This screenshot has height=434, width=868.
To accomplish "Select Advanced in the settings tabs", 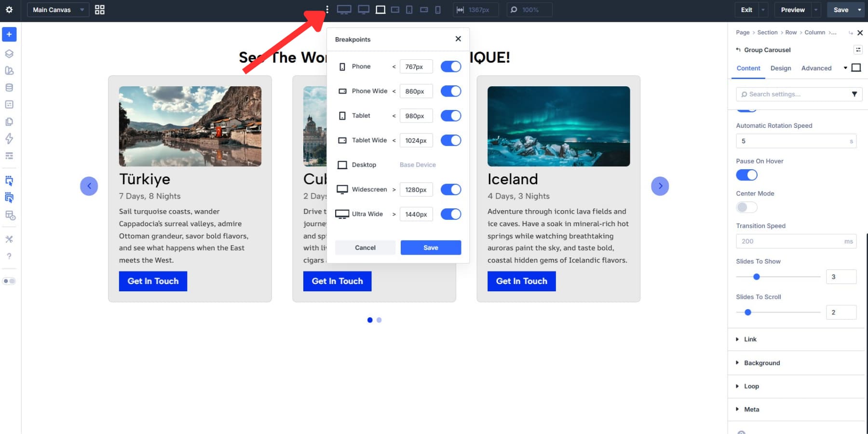I will pos(816,68).
